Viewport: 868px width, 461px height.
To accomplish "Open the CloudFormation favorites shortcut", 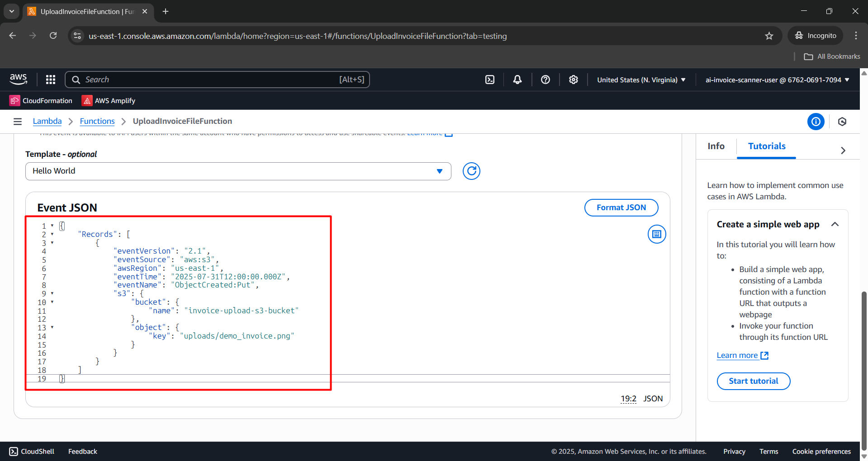I will point(41,100).
